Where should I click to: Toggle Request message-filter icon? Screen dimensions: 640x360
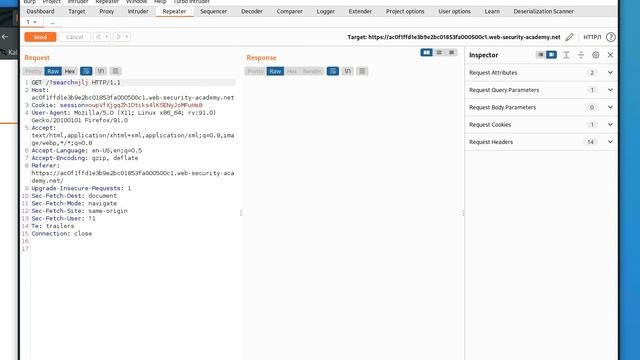[x=86, y=71]
